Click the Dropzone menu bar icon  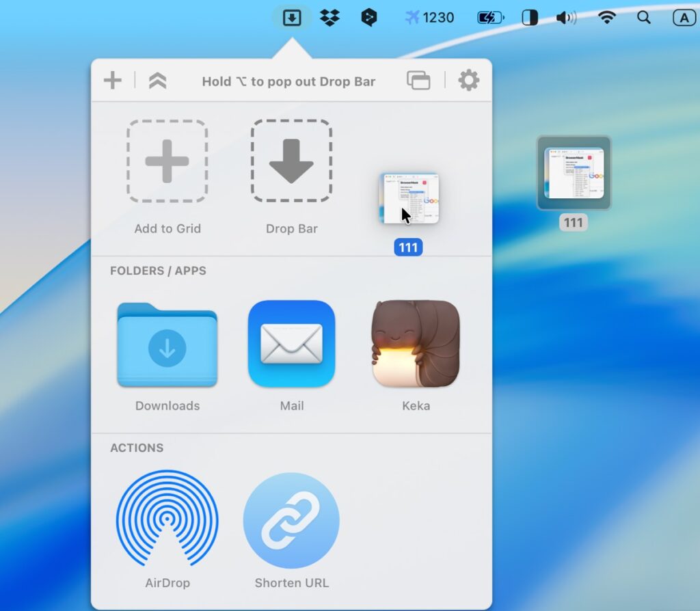pyautogui.click(x=292, y=18)
